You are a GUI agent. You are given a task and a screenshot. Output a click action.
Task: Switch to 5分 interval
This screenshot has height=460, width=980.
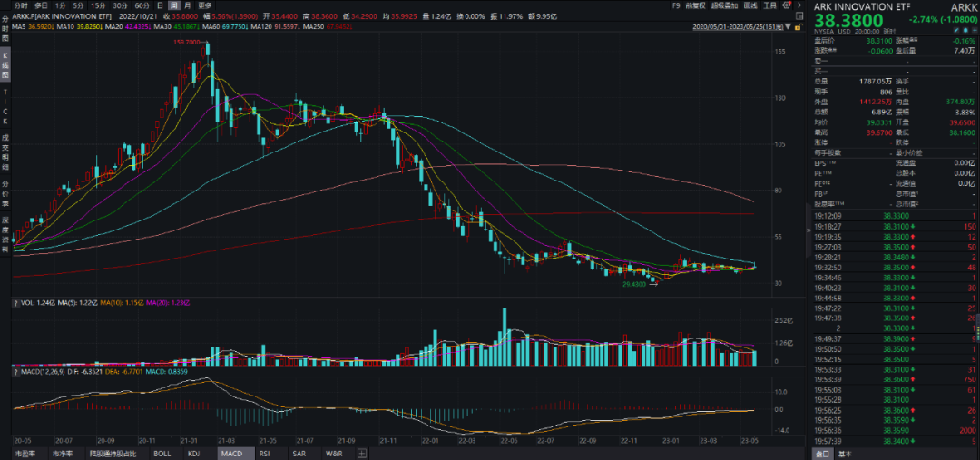coord(78,5)
